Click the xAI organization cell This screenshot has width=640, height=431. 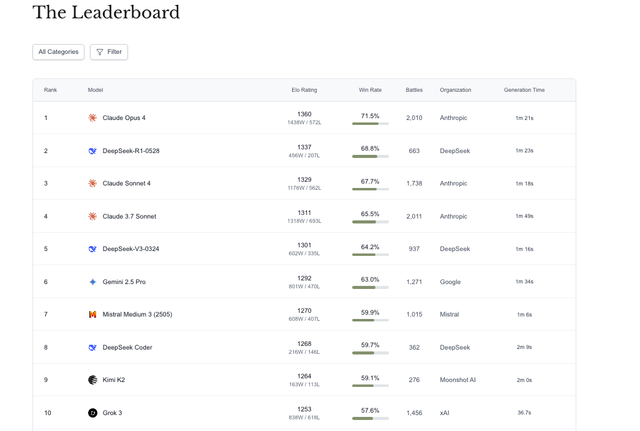444,413
